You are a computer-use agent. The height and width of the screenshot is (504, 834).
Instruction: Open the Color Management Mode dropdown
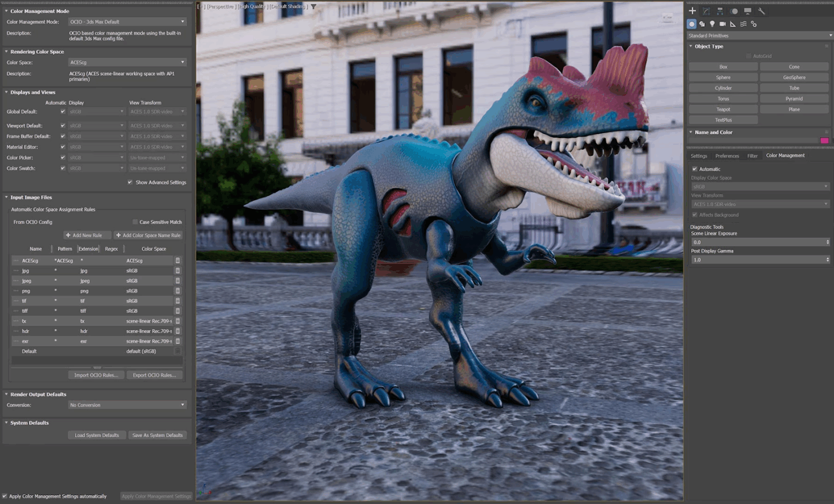127,20
